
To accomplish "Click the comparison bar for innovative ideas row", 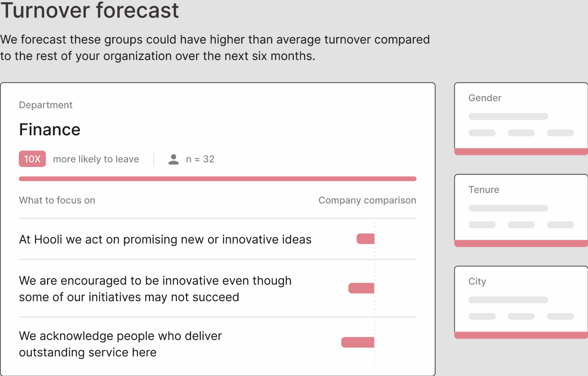I will [366, 239].
